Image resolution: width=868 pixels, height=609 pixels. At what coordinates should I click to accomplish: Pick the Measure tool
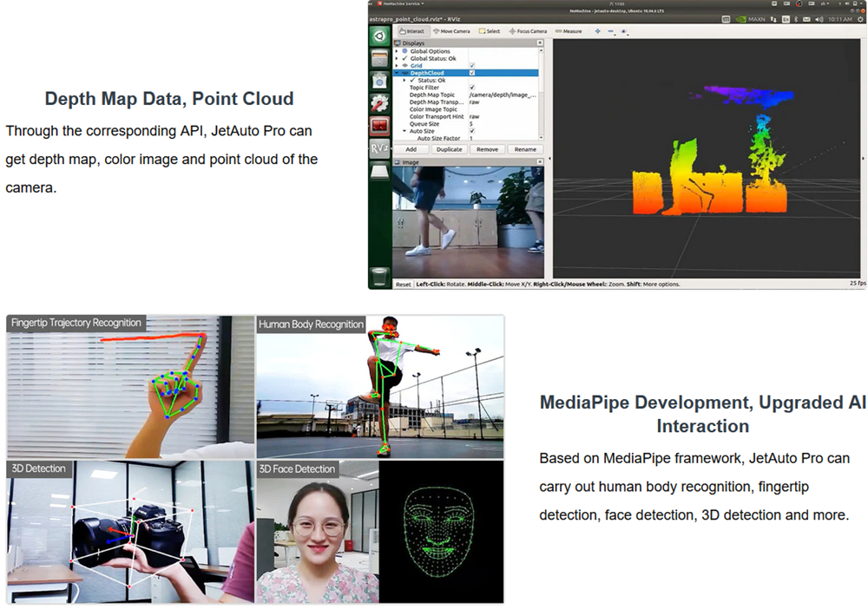tap(571, 31)
